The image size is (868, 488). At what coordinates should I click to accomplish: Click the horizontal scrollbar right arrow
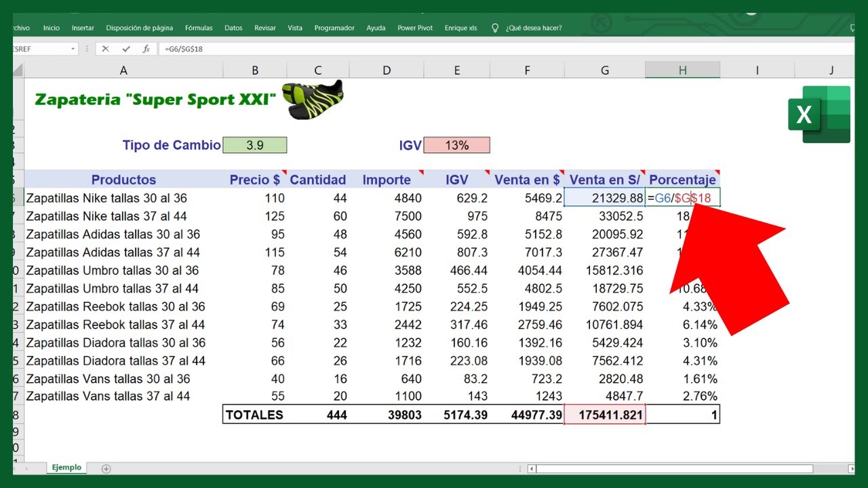[x=851, y=468]
